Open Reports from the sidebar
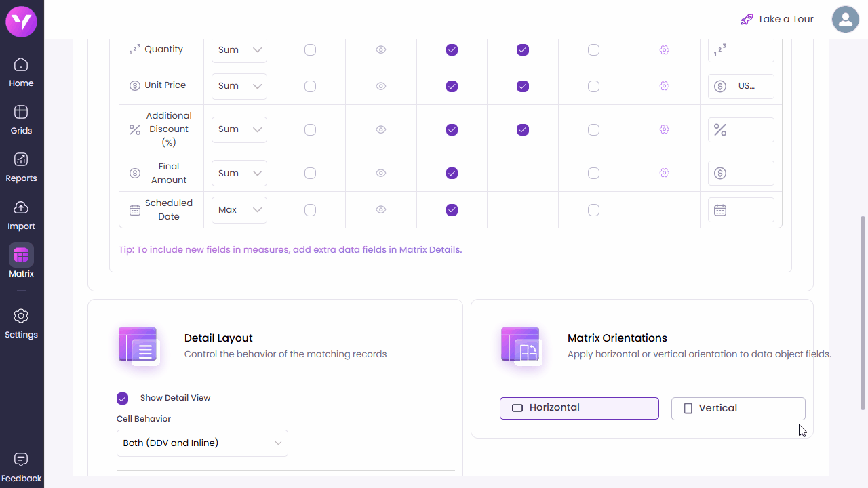 [x=21, y=167]
